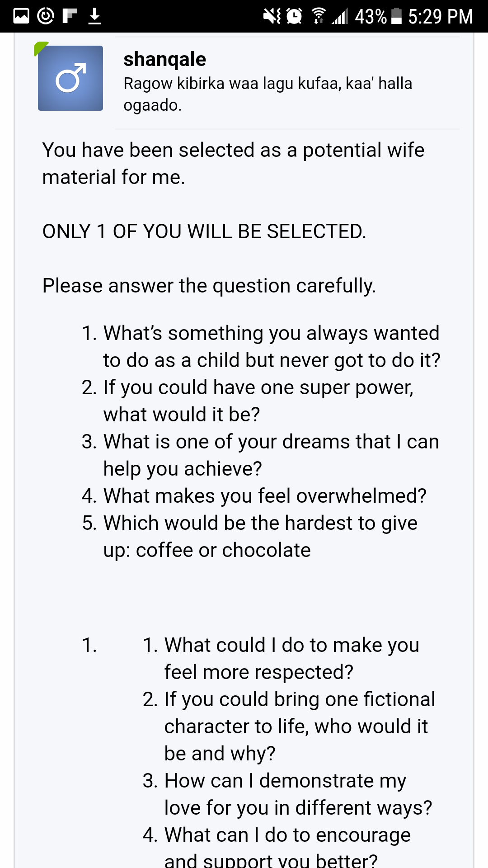Tap the shanqale male avatar image
This screenshot has height=868, width=488.
coord(70,78)
